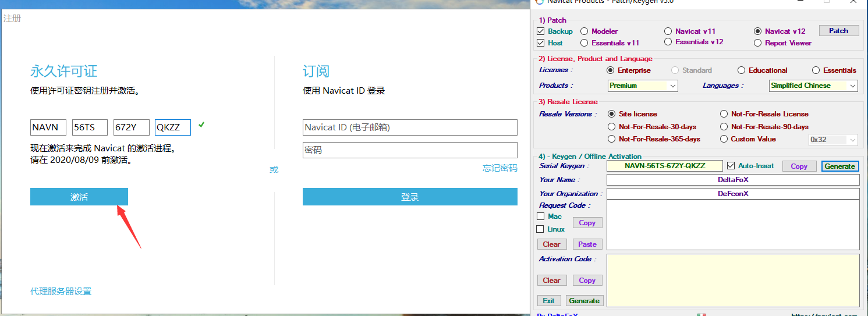868x316 pixels.
Task: Open the Products dropdown showing Premium
Action: pyautogui.click(x=643, y=86)
